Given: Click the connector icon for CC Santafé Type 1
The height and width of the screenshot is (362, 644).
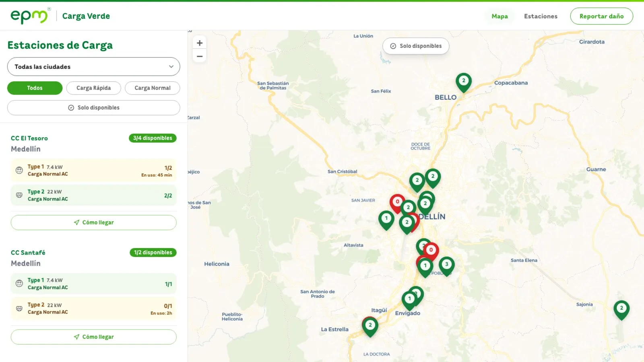Looking at the screenshot, I should (19, 284).
